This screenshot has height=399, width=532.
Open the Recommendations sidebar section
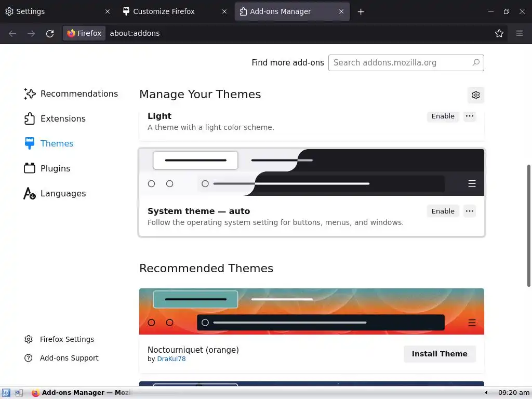[71, 94]
